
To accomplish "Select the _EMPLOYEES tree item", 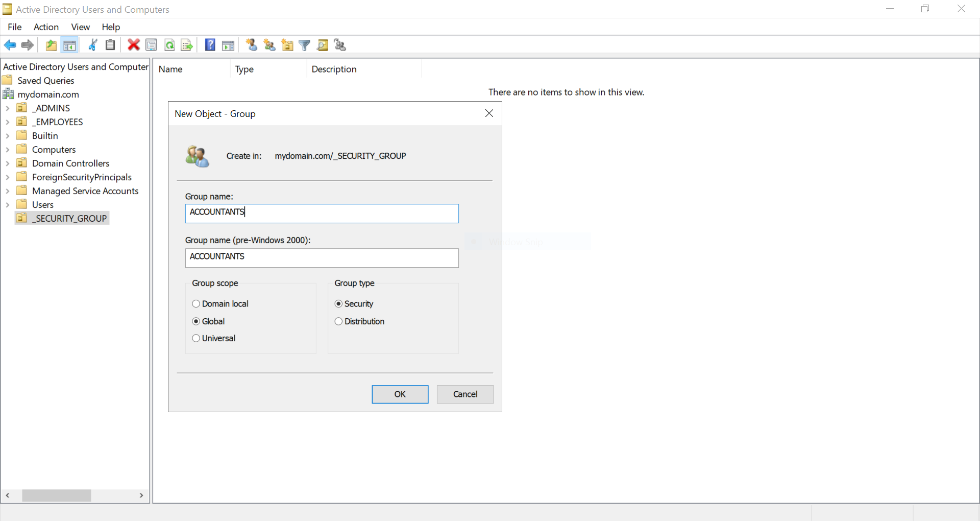I will tap(58, 122).
